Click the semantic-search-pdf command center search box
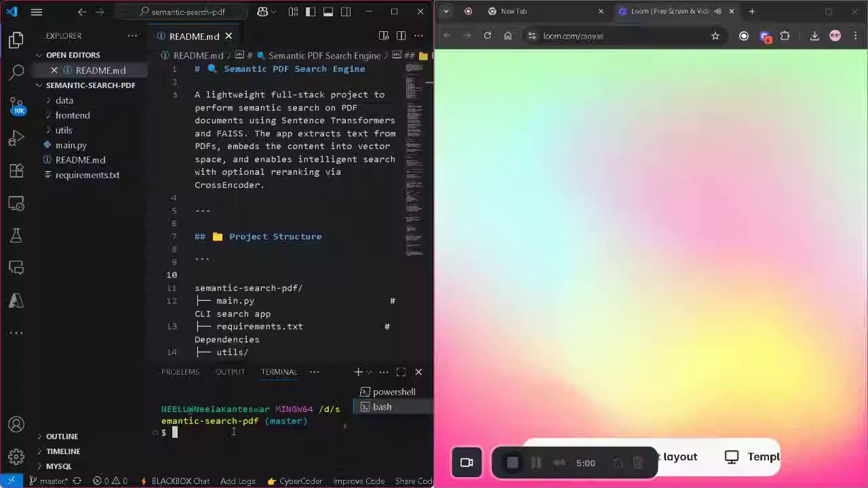The image size is (868, 488). [x=181, y=12]
